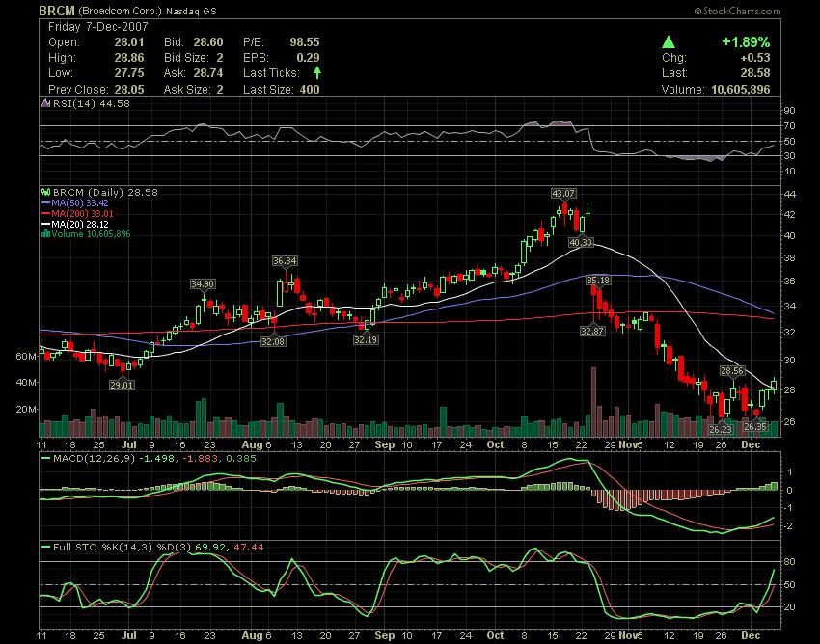Click the white MA(20) legend line
This screenshot has width=820, height=644.
point(46,225)
